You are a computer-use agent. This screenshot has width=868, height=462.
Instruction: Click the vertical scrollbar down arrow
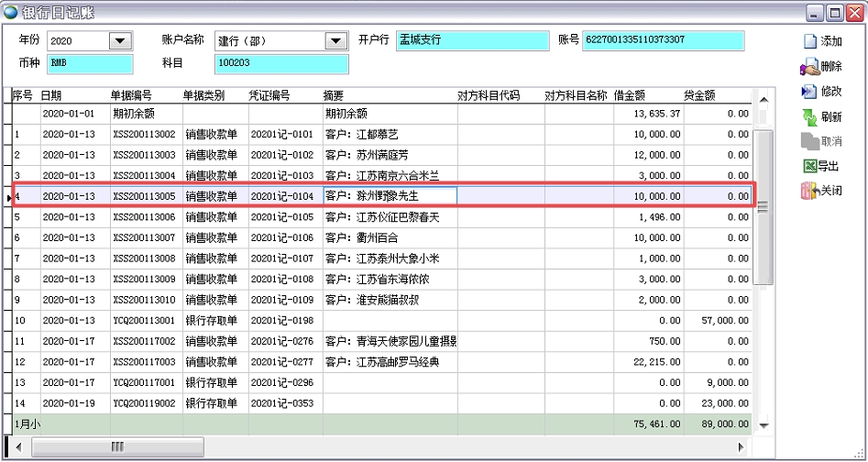pyautogui.click(x=761, y=425)
